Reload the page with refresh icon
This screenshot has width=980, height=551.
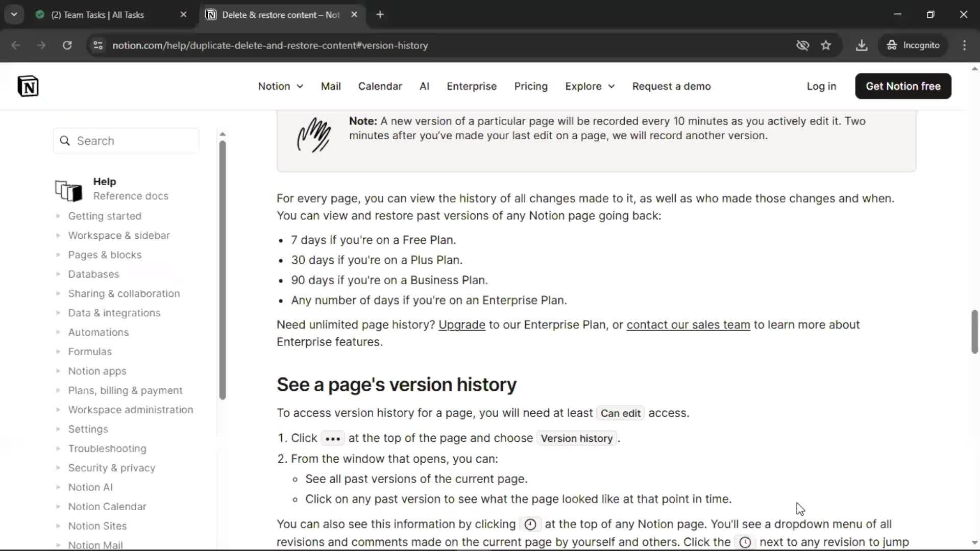point(67,45)
